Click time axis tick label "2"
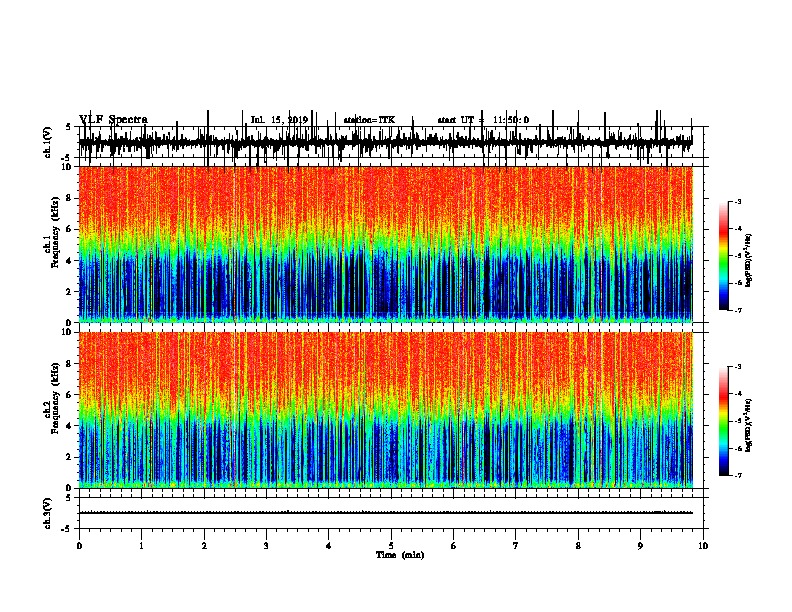Image resolution: width=792 pixels, height=612 pixels. 204,546
